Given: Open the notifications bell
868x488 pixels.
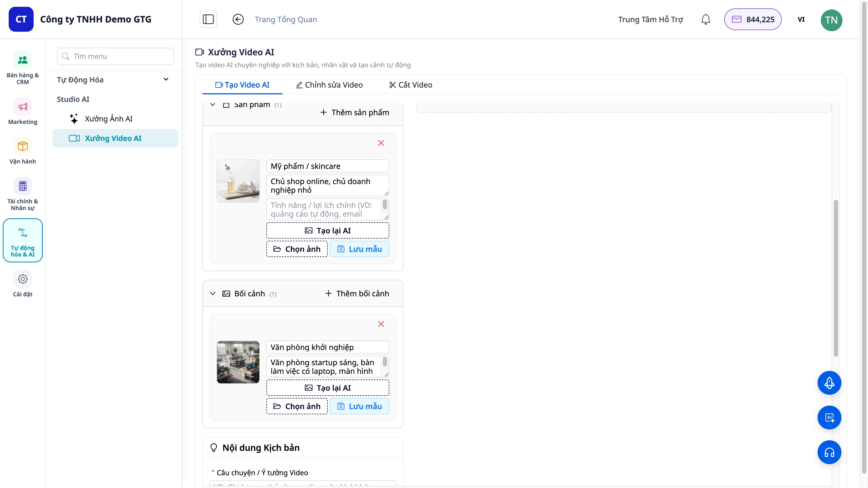Looking at the screenshot, I should tap(706, 19).
